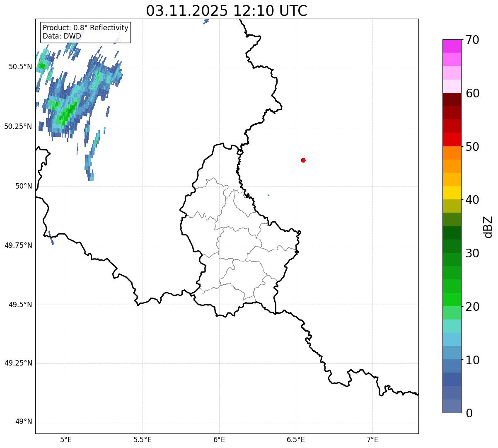Click the 49.5°N latitude label
498x448 pixels.
coord(20,305)
